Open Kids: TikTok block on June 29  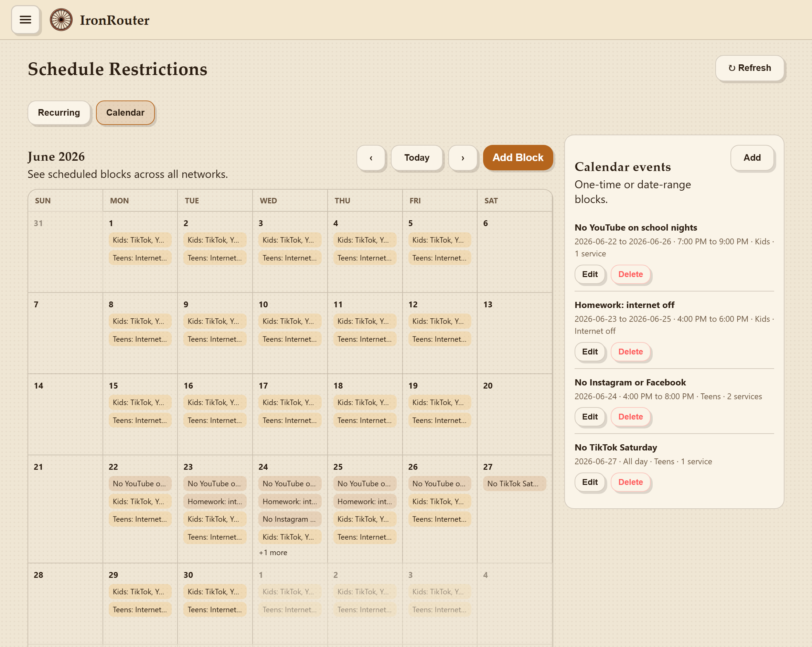pyautogui.click(x=140, y=592)
